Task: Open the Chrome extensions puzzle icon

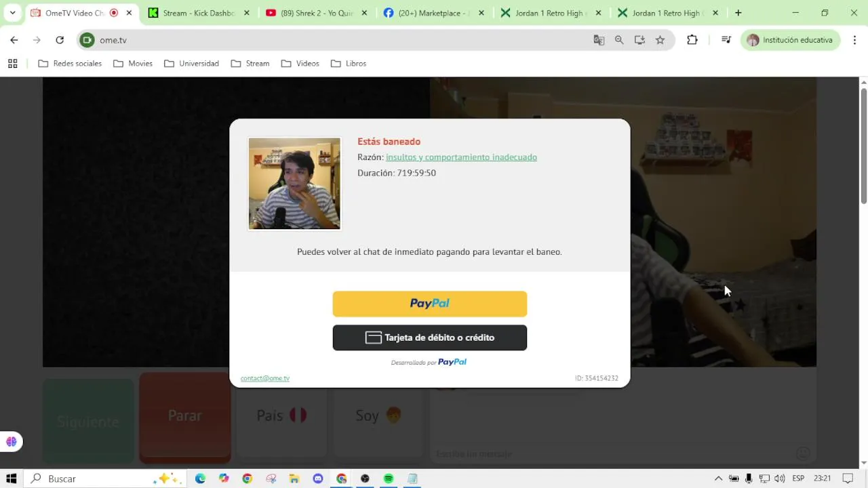Action: [x=692, y=40]
